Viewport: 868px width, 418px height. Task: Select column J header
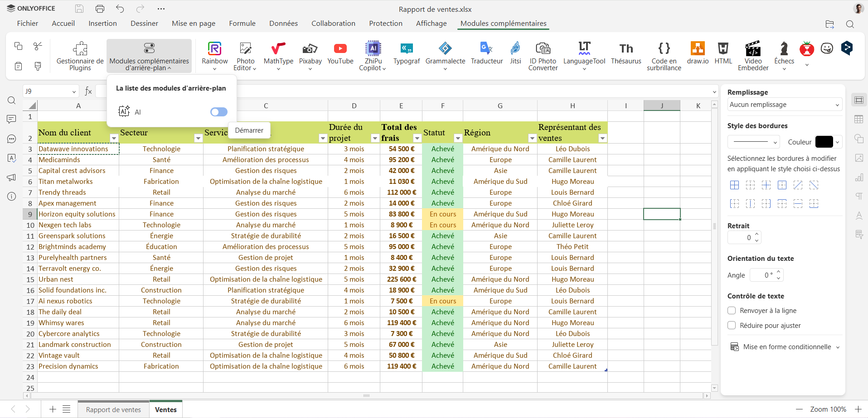coord(662,106)
